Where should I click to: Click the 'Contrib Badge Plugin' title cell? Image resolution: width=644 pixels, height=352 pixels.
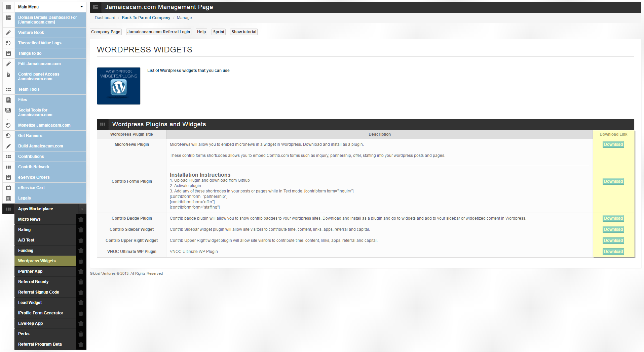click(132, 218)
